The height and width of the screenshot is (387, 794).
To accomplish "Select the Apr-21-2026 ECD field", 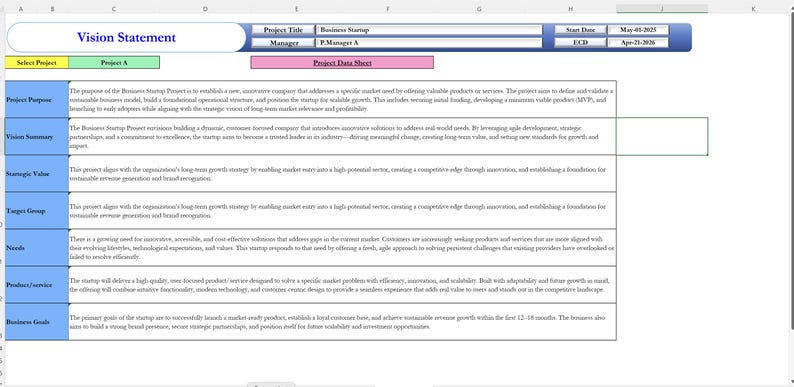I will click(638, 43).
